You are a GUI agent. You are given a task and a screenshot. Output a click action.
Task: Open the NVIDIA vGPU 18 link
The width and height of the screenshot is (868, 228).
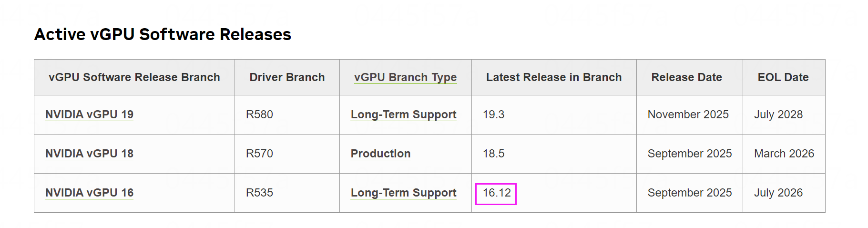point(89,154)
